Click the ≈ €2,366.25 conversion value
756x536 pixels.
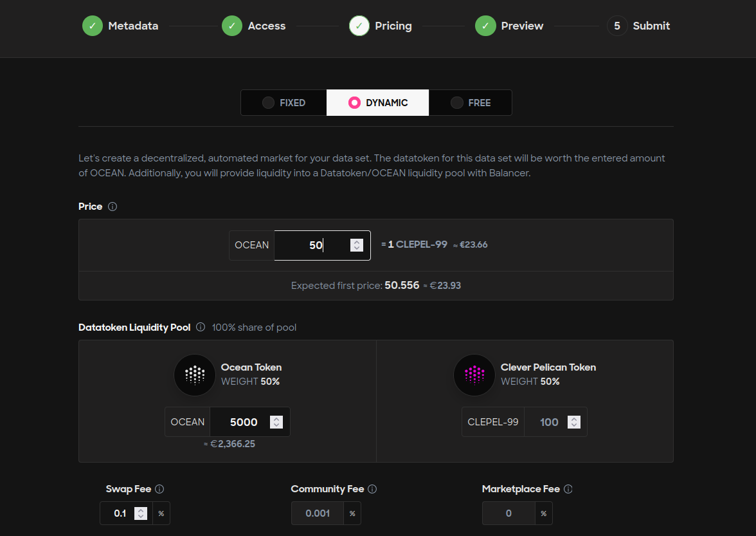[229, 444]
